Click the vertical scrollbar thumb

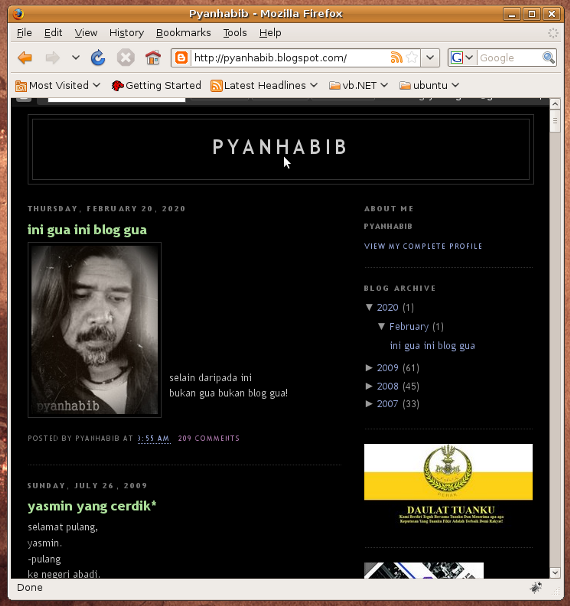point(555,121)
